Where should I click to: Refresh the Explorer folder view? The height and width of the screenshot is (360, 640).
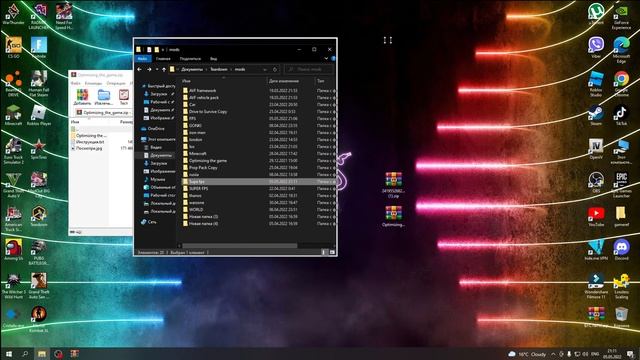(x=275, y=69)
